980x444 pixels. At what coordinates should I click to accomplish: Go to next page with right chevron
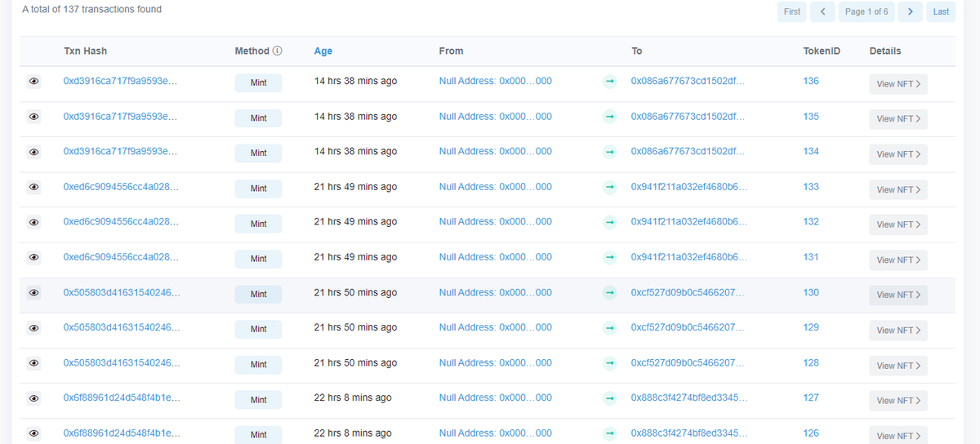tap(911, 11)
